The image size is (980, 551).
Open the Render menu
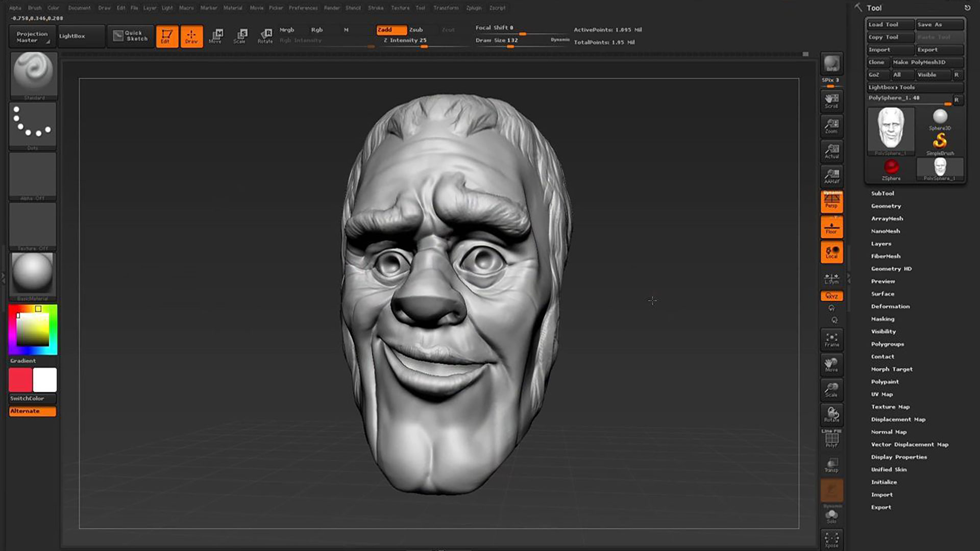pyautogui.click(x=332, y=8)
